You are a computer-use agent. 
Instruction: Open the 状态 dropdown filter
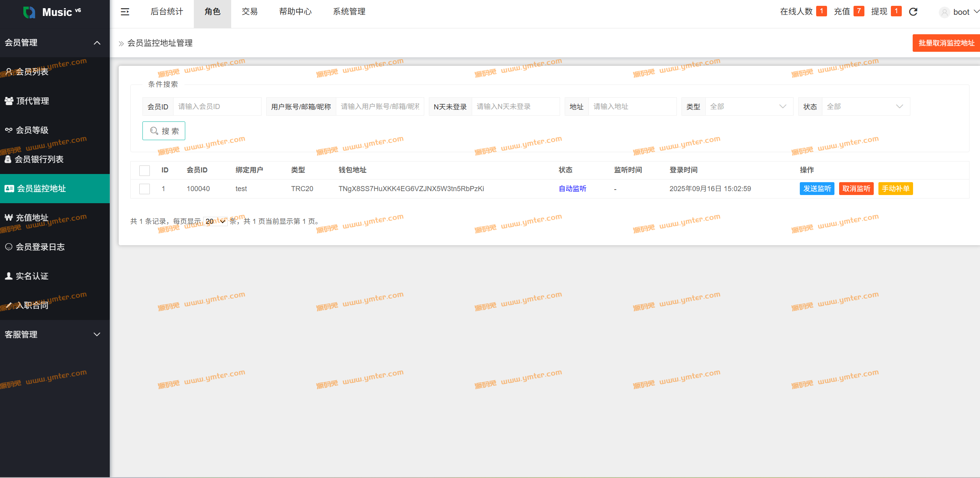pos(865,107)
